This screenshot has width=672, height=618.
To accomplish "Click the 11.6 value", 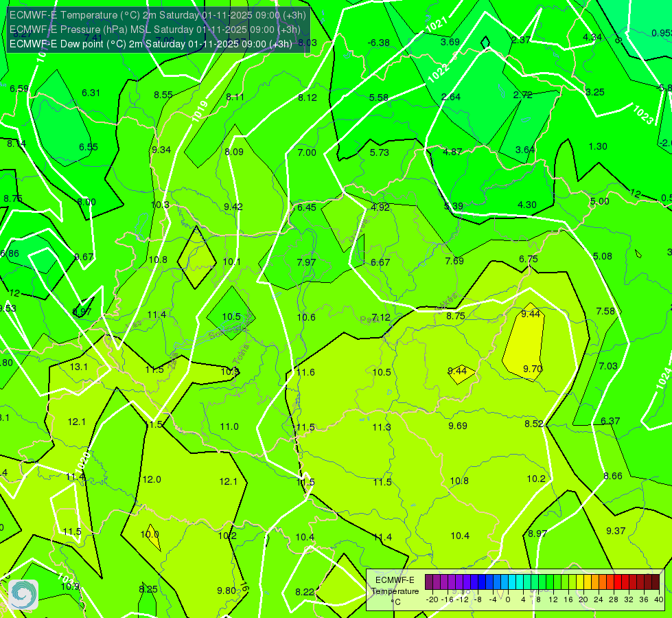I will pos(305,372).
